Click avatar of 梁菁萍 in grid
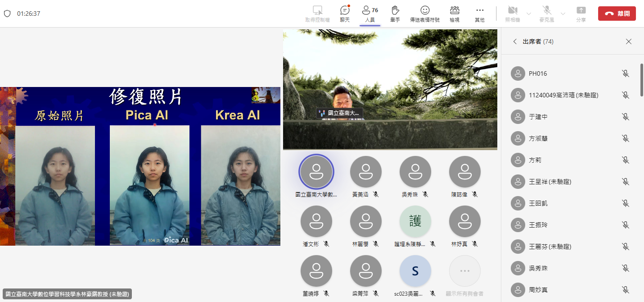Screen dimensions: 644x302 click(x=366, y=271)
